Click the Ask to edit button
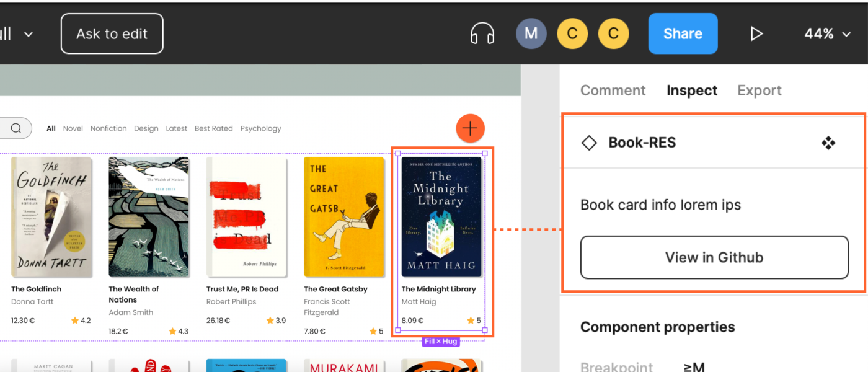The image size is (868, 372). pyautogui.click(x=112, y=33)
